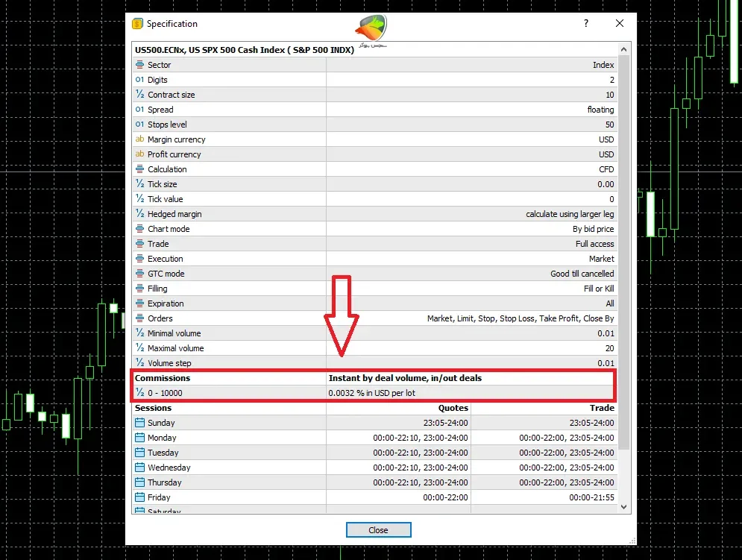Click the Monday session calendar icon
The image size is (742, 560).
[139, 438]
